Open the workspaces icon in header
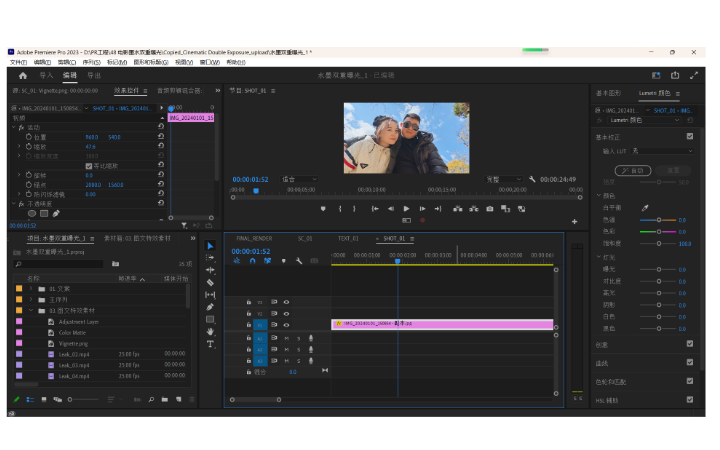Screen dimensions: 720x450 pyautogui.click(x=656, y=75)
